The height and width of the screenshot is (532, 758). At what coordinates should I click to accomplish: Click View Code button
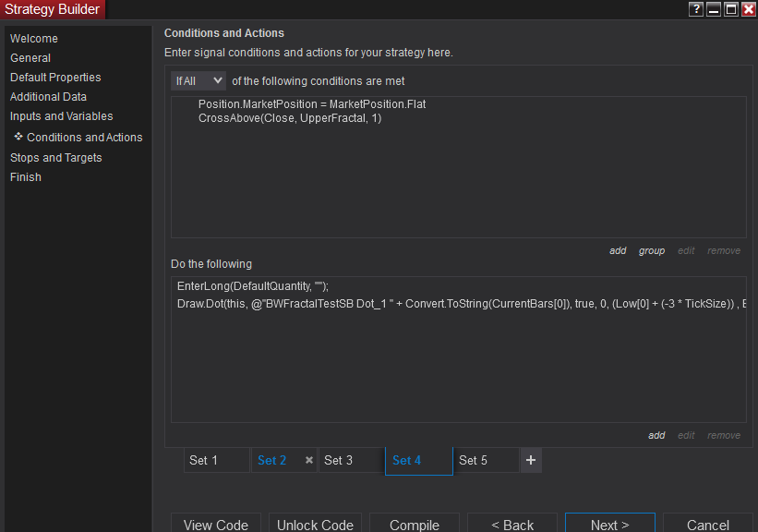coord(215,525)
